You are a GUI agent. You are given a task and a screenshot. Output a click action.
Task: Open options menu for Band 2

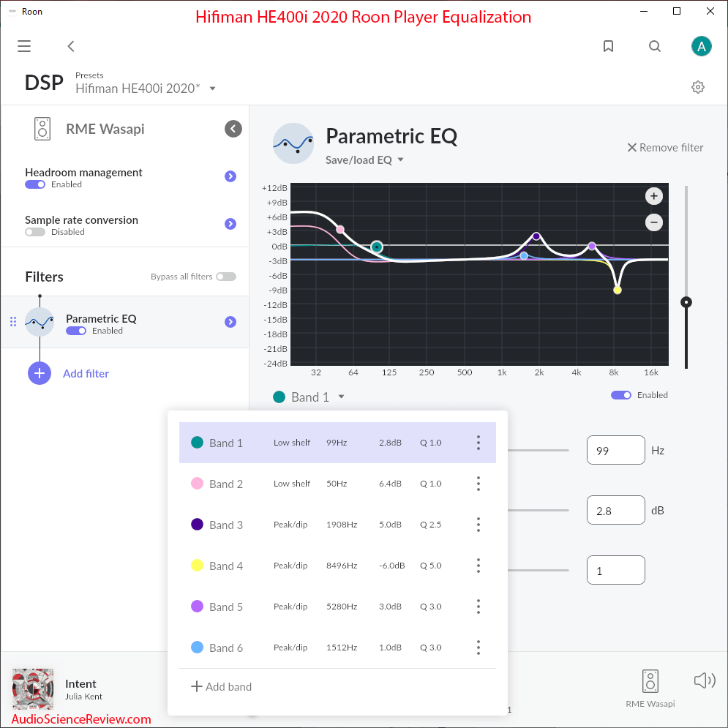(x=479, y=484)
